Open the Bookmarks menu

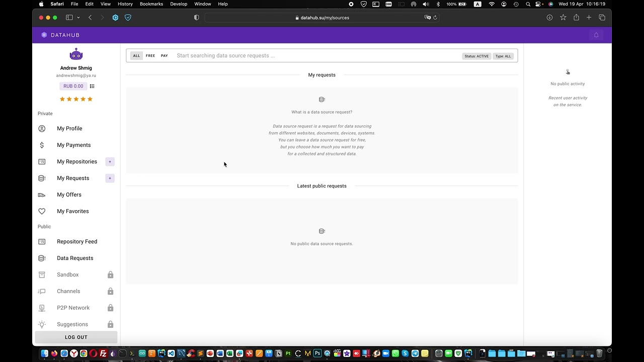coord(151,4)
